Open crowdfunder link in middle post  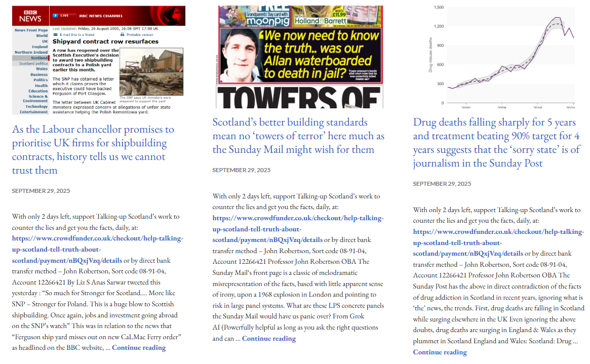pyautogui.click(x=298, y=229)
